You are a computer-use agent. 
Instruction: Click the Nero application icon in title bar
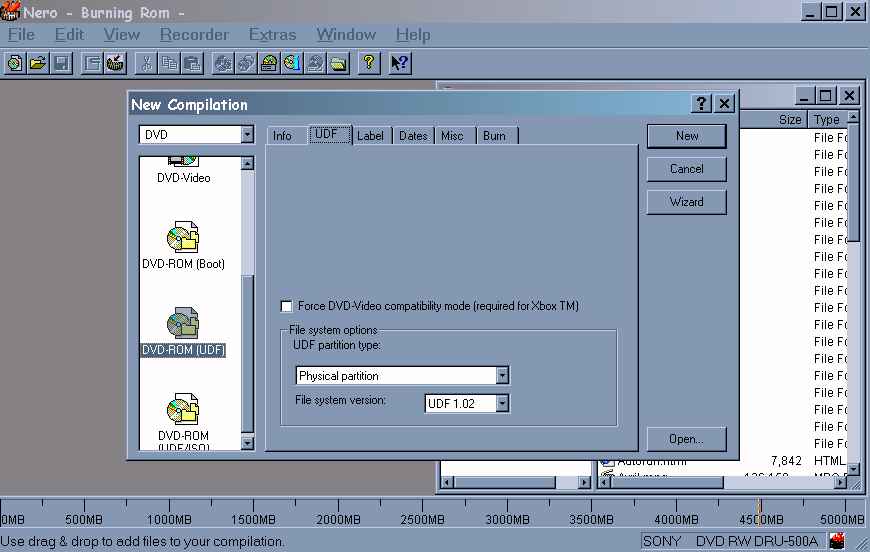10,11
